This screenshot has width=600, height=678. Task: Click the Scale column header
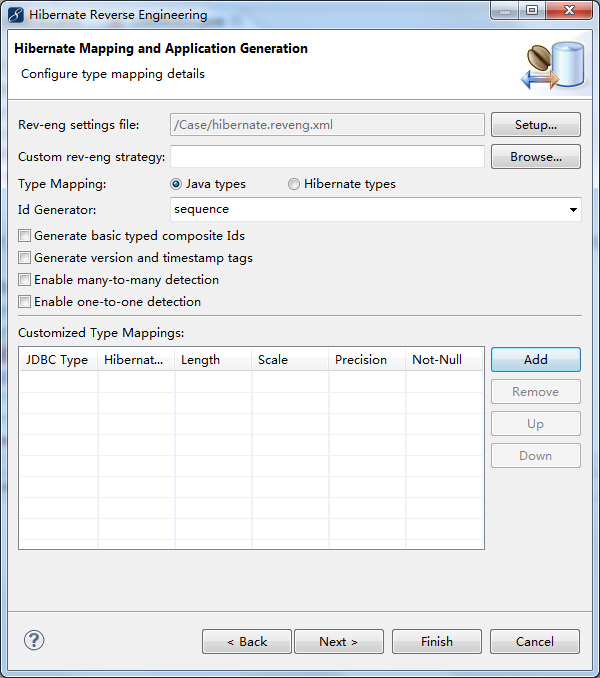290,359
